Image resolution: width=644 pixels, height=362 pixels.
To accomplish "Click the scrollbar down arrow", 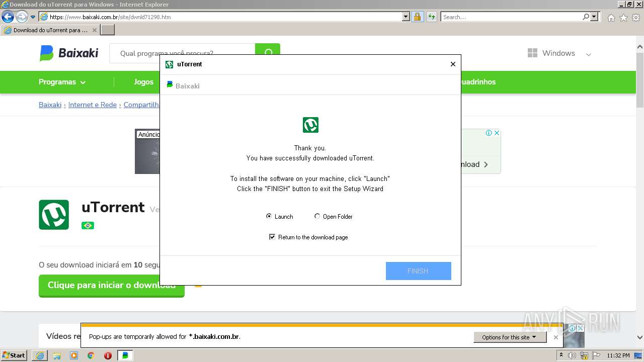I will click(640, 337).
